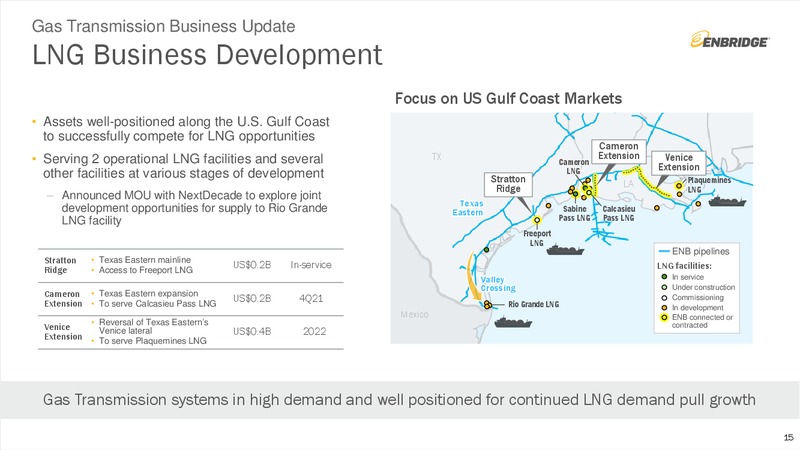The height and width of the screenshot is (450, 800).
Task: Click the Venice Extension map callout
Action: 679,162
